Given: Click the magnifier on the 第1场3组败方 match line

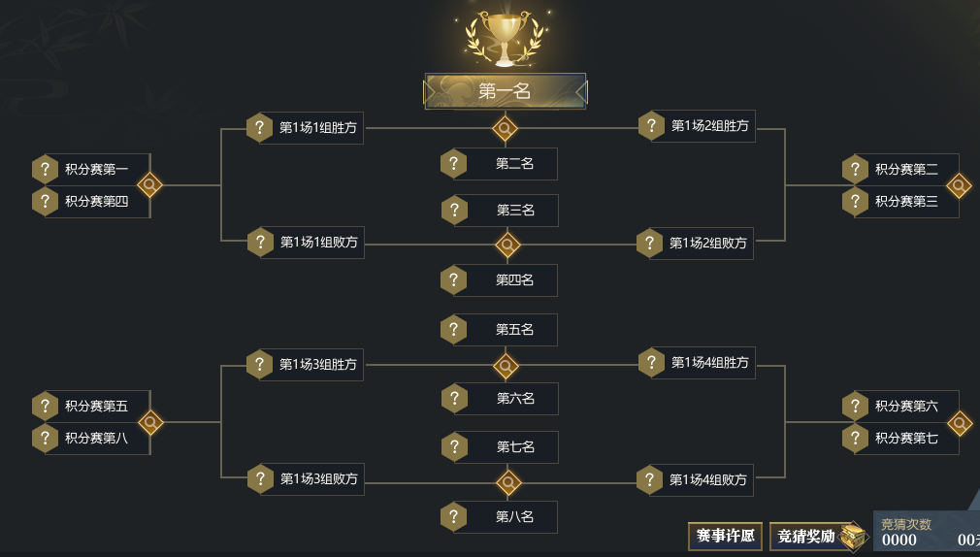Looking at the screenshot, I should point(508,482).
